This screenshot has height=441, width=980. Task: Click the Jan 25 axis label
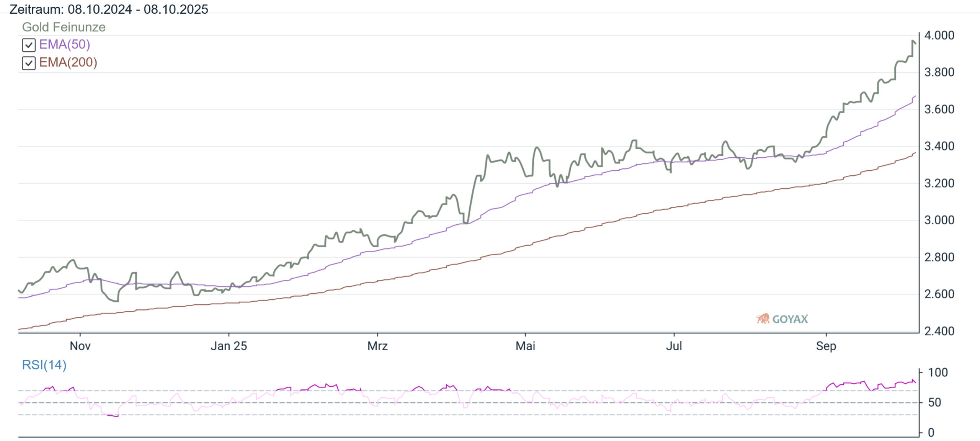coord(229,346)
